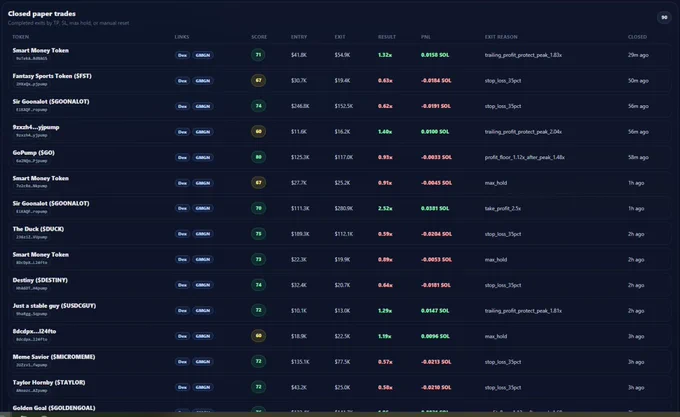Open the Dex link for Taylor Hornby ($TAYLOR)

182,388
